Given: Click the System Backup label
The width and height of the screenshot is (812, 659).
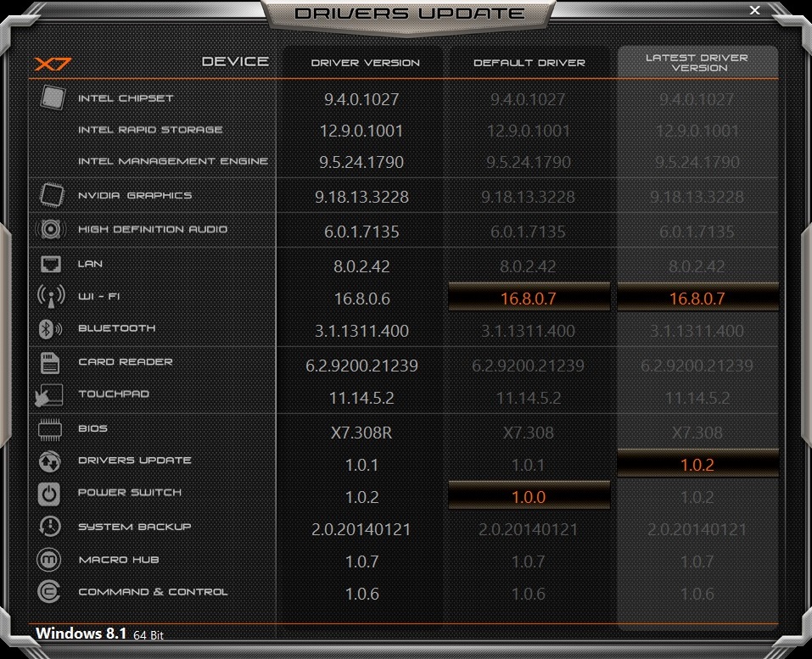Looking at the screenshot, I should 135,527.
